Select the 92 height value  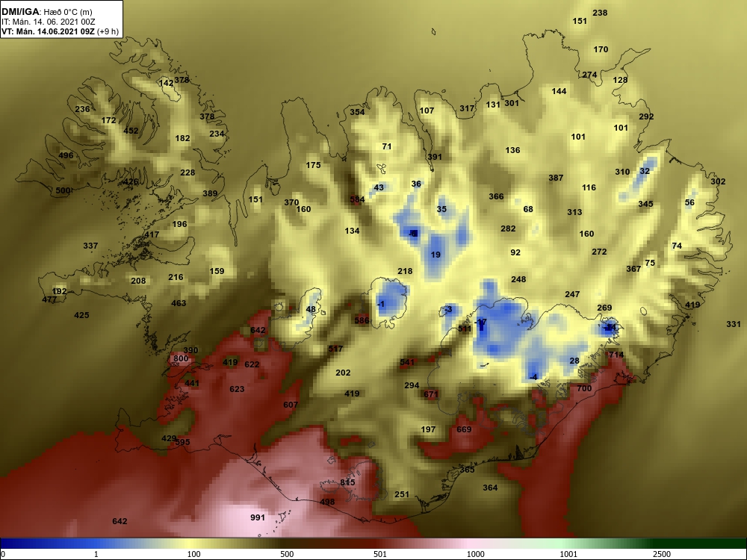(515, 253)
